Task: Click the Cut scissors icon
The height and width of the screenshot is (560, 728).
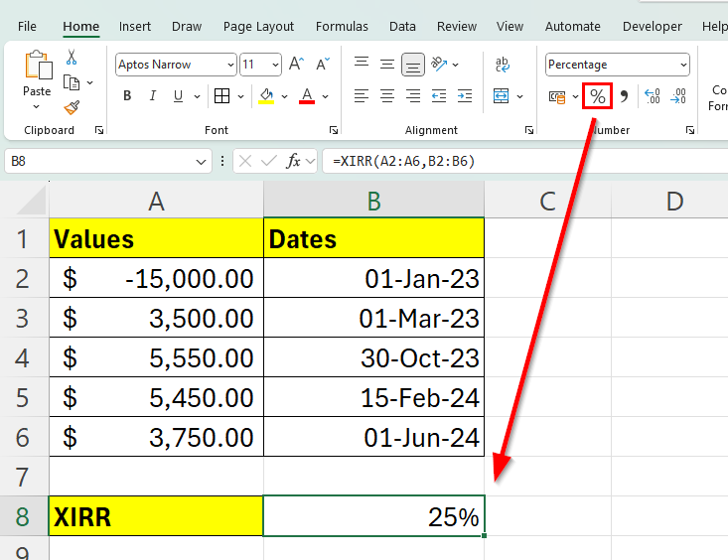Action: tap(72, 58)
